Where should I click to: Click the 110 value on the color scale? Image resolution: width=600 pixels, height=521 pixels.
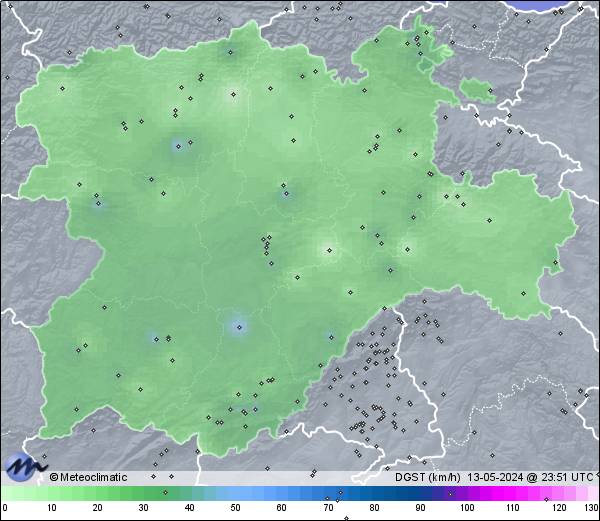[x=513, y=508]
